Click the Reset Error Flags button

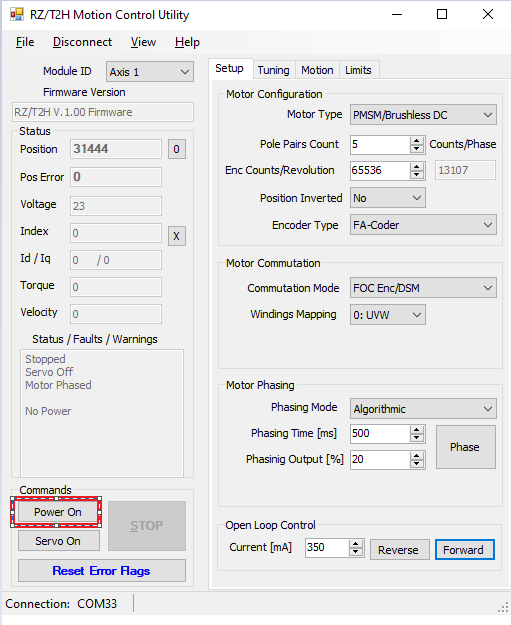tap(102, 571)
